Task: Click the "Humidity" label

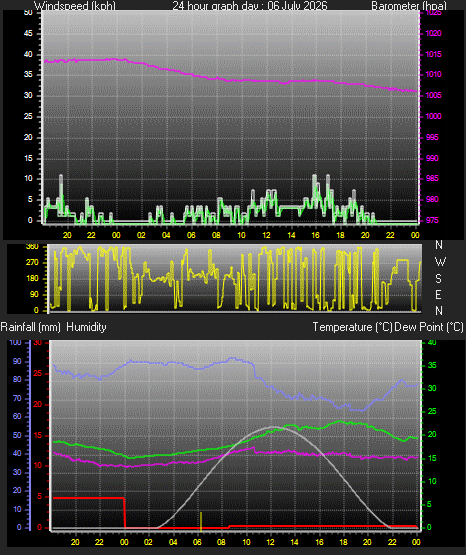Action: (86, 327)
